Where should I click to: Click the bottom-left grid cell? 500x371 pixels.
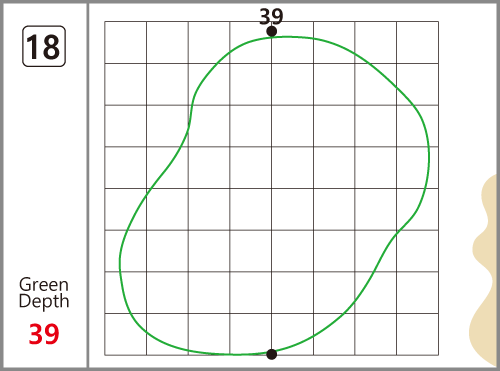click(x=125, y=334)
